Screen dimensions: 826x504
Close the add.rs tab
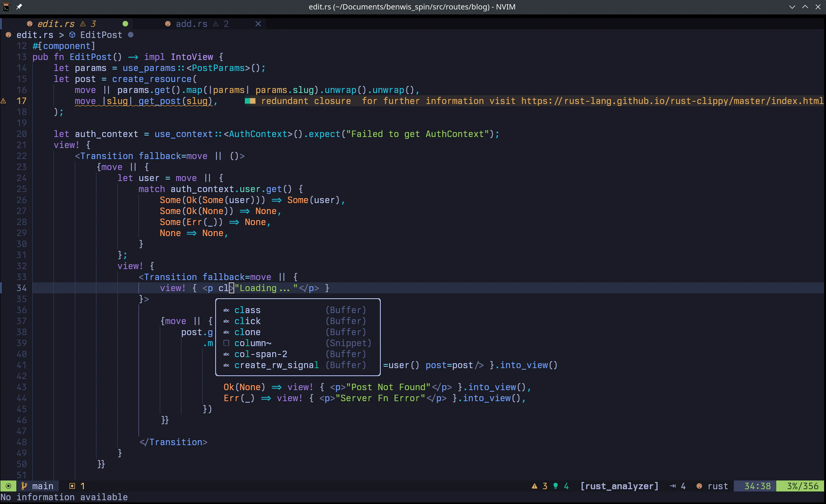click(x=258, y=24)
